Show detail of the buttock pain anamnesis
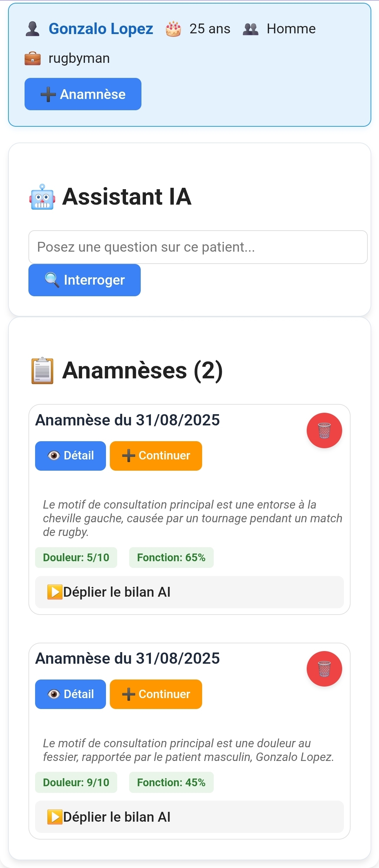Screen dimensions: 379x868 point(70,694)
